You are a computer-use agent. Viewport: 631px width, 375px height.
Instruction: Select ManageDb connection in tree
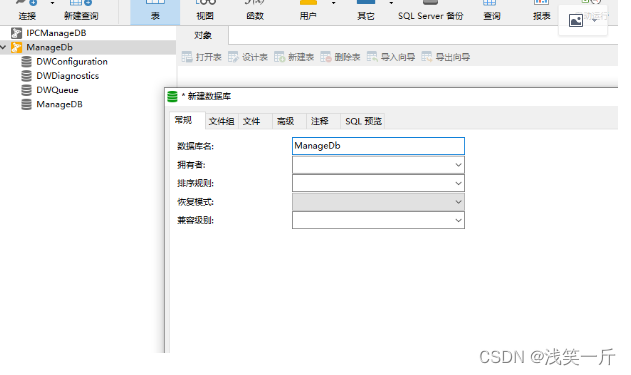(49, 47)
